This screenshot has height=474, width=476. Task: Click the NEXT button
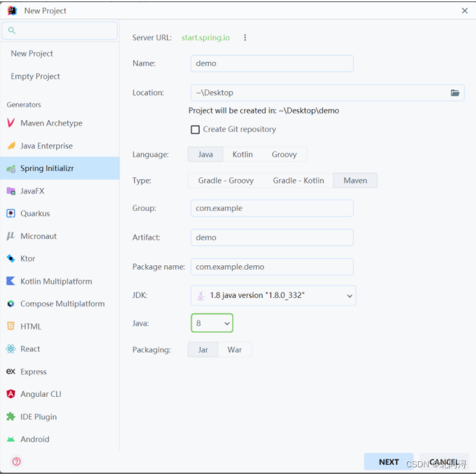[x=389, y=461]
